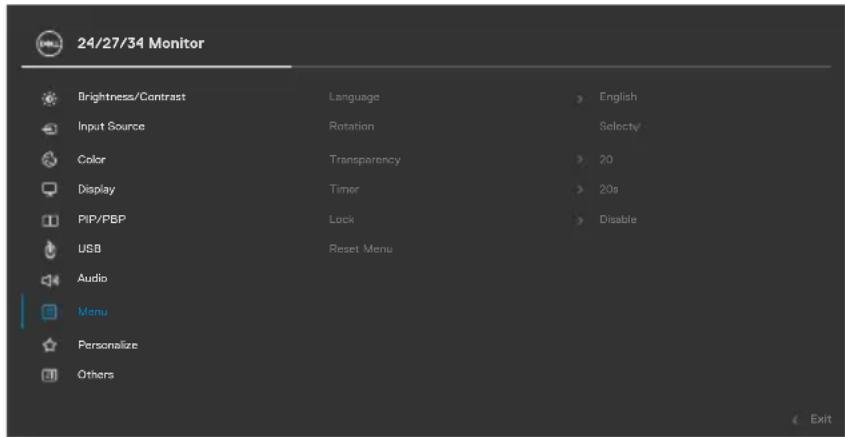The width and height of the screenshot is (845, 437).
Task: Select the PIP/PBP menu entry
Action: click(102, 219)
